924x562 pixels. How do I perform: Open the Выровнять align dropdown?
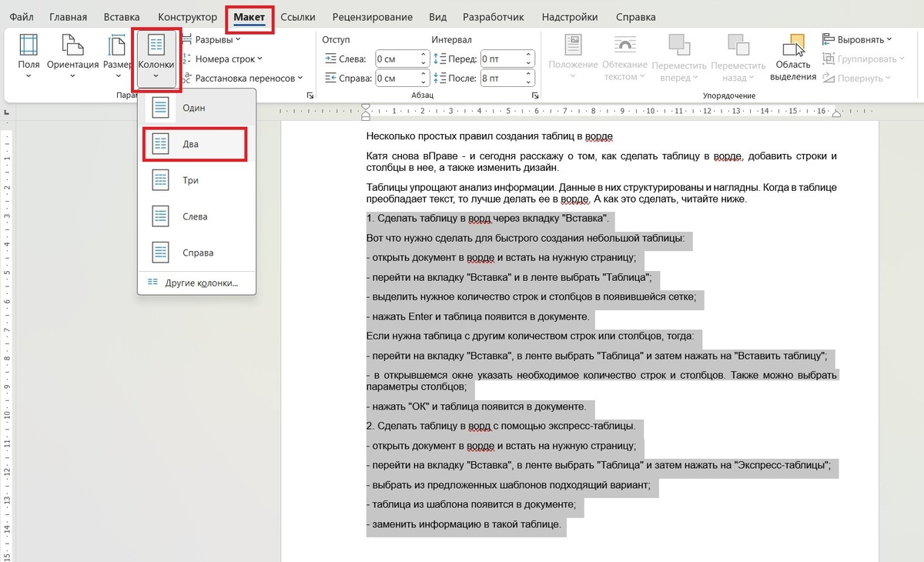pos(857,39)
